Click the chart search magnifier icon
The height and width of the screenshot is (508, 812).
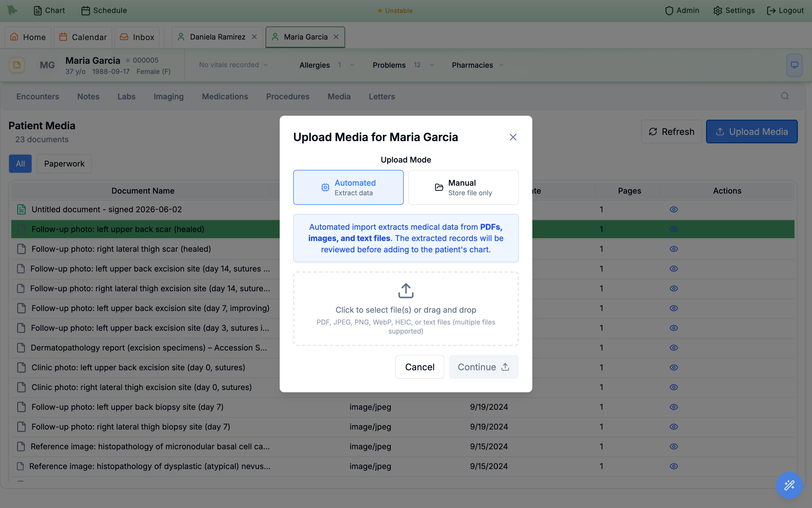(x=785, y=97)
